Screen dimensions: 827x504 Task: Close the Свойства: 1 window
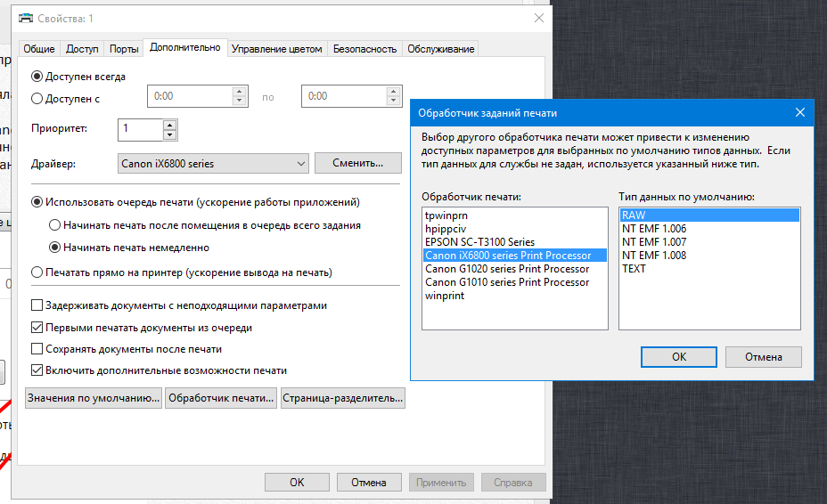tap(538, 19)
